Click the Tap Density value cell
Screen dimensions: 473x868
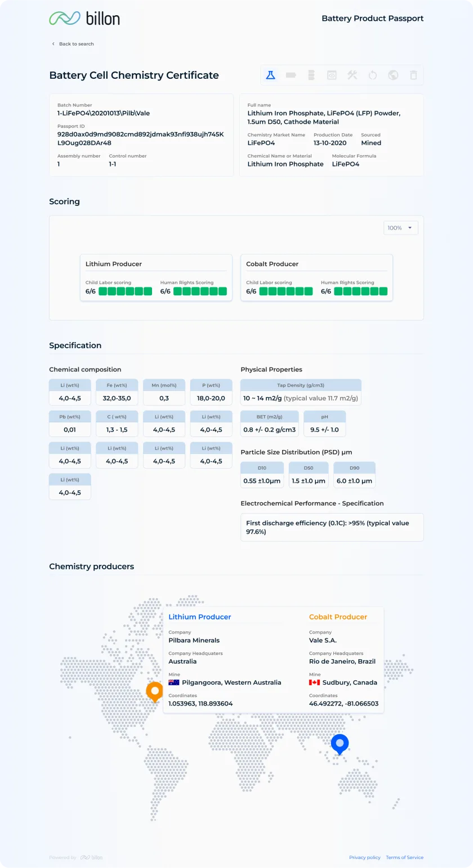point(301,392)
